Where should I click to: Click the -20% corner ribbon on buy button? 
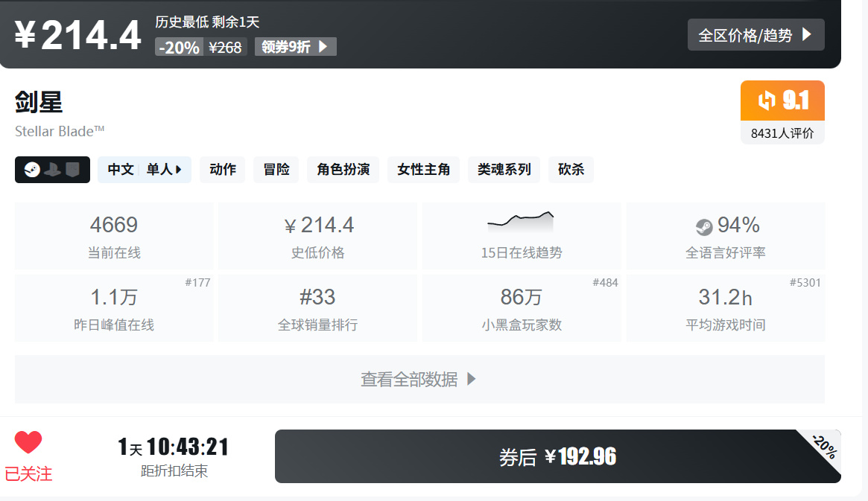tap(824, 447)
